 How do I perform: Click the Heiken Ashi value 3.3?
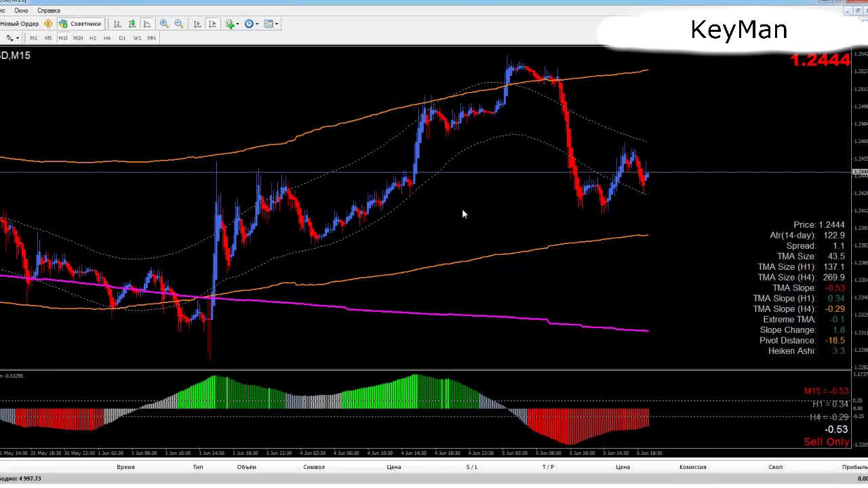(839, 351)
